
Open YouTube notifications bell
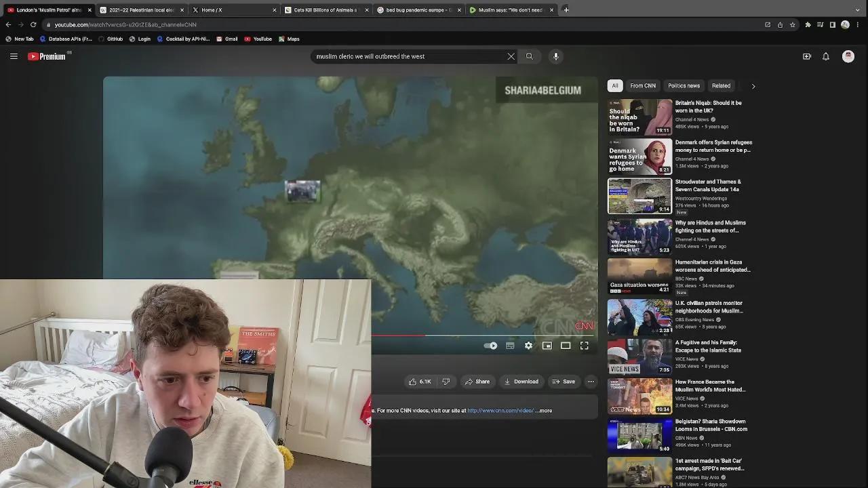tap(826, 57)
